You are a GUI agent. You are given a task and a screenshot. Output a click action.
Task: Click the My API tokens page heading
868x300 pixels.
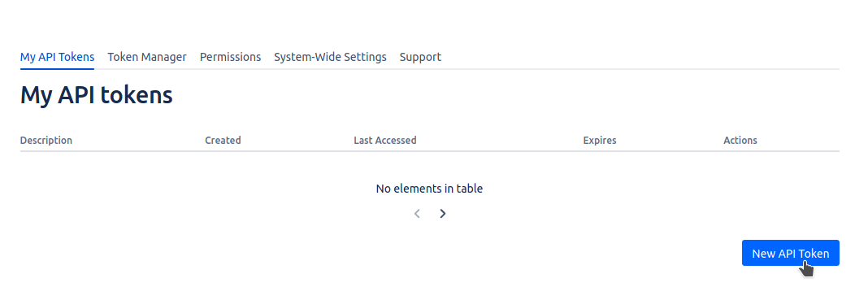point(97,95)
